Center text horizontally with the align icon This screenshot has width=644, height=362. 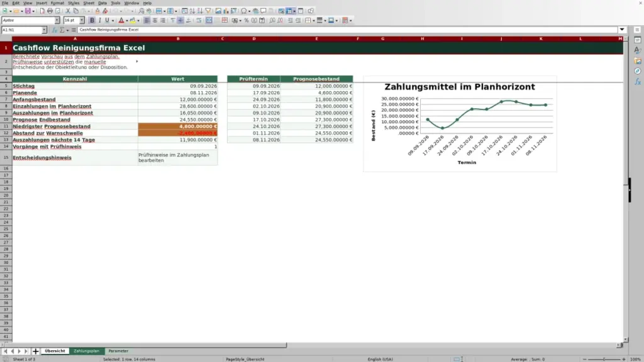155,21
